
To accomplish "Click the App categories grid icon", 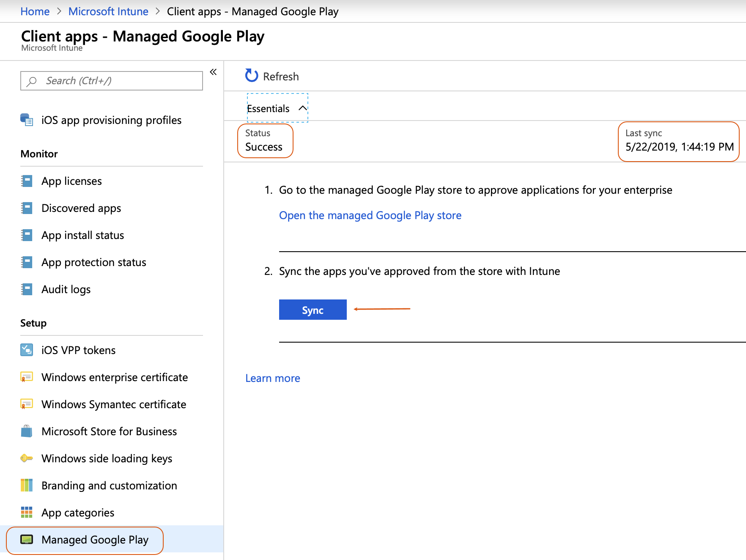I will [27, 512].
